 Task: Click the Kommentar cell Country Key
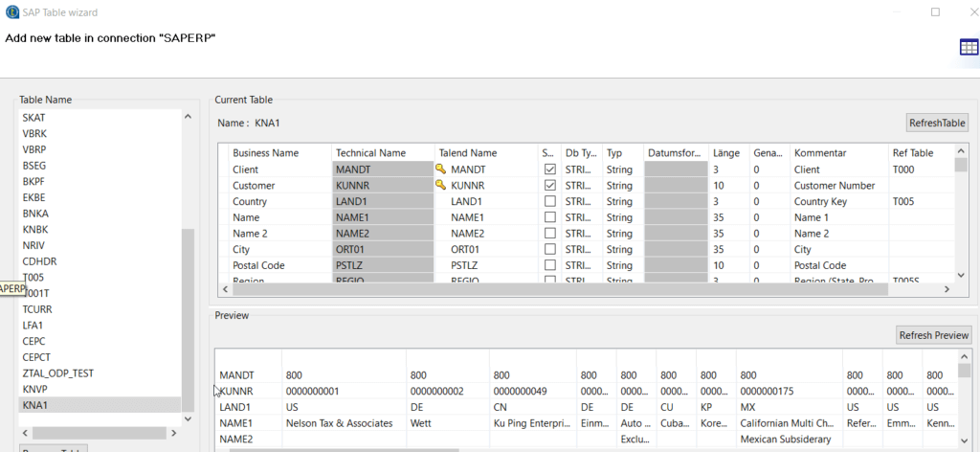[820, 202]
